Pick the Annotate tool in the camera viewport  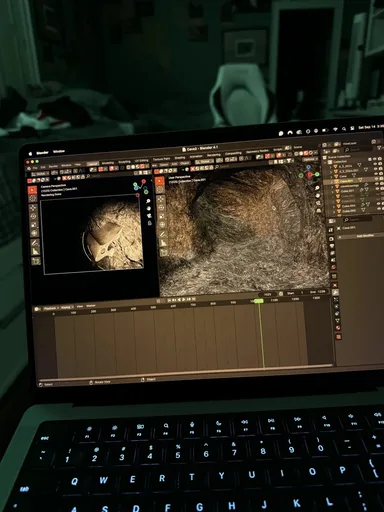click(x=35, y=243)
